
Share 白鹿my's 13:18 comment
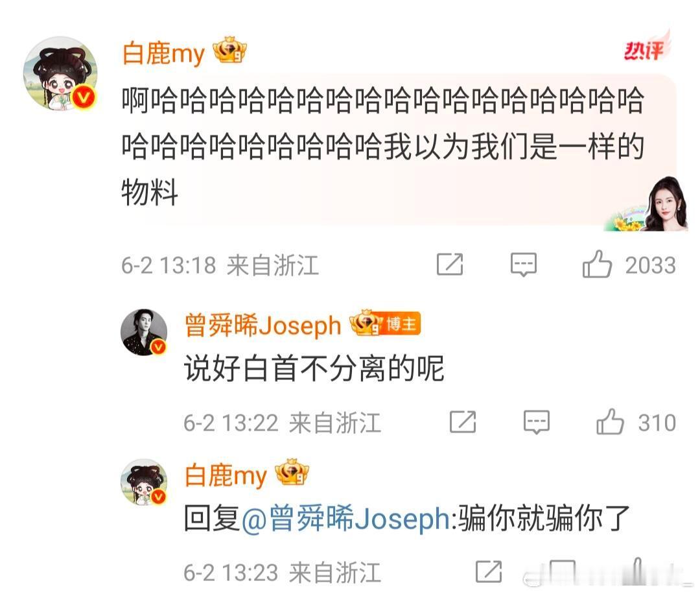(450, 265)
